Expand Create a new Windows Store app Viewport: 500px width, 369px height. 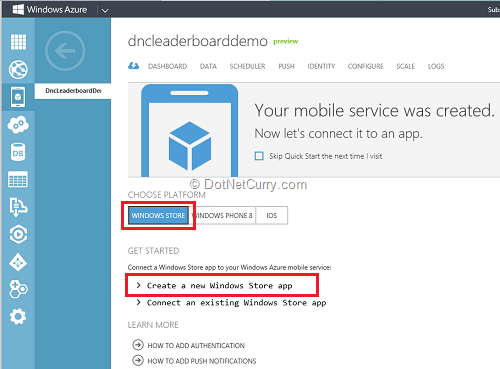pos(220,286)
